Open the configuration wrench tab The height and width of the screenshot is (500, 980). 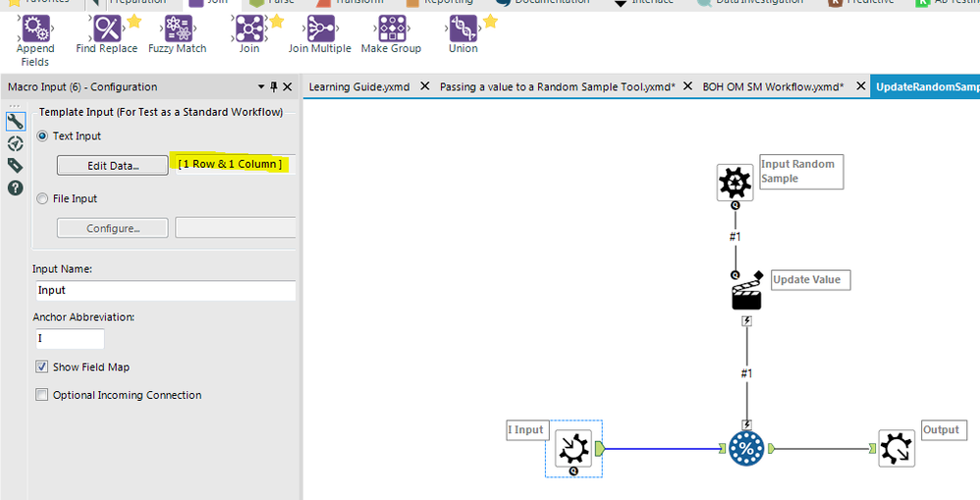tap(15, 121)
